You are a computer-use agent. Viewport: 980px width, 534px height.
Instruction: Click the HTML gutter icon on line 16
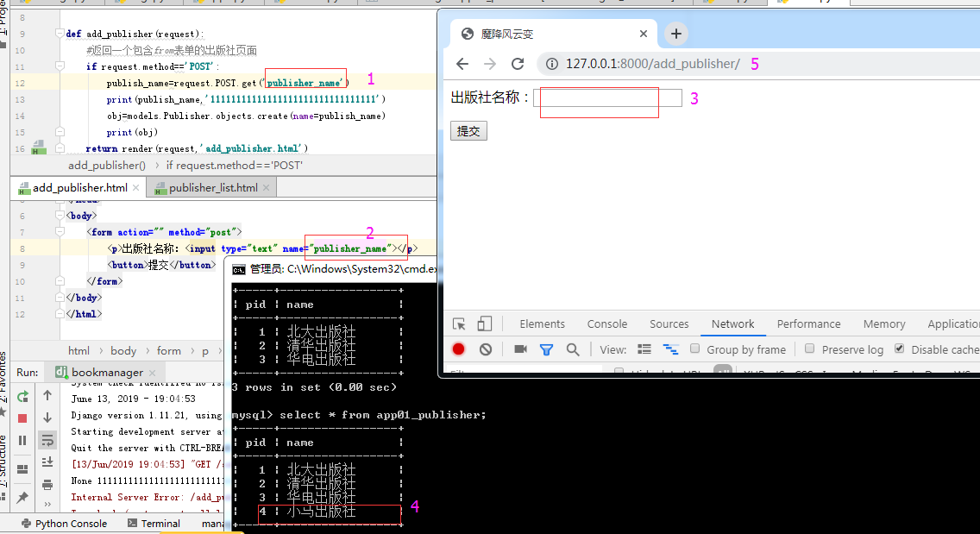coord(39,148)
